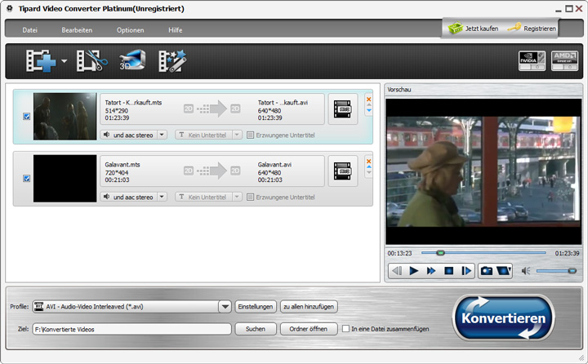Open the Clip scissors tool
This screenshot has height=364, width=588.
coord(91,60)
